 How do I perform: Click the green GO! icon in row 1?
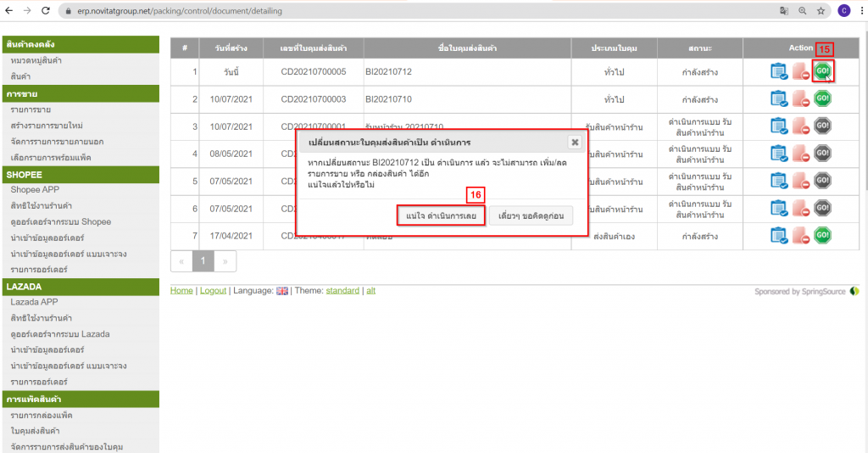pyautogui.click(x=821, y=72)
